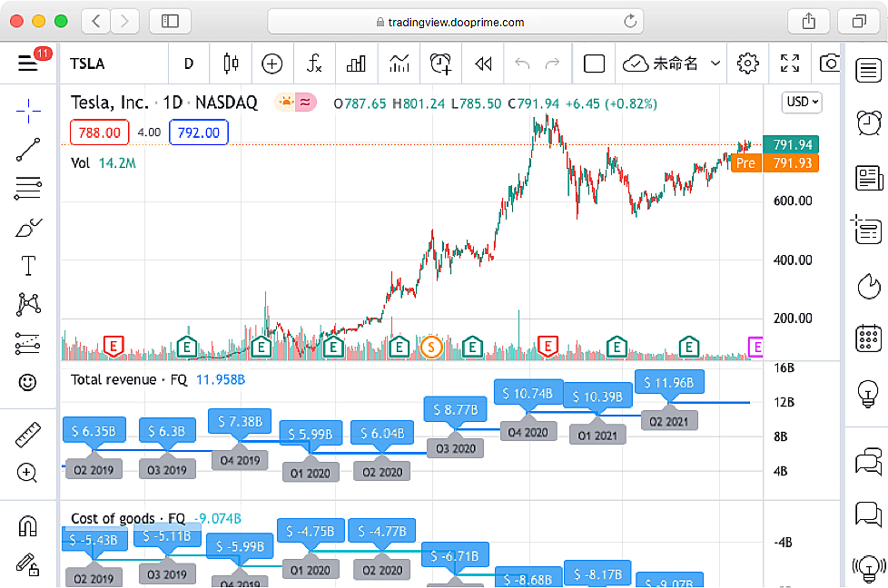This screenshot has width=888, height=588.
Task: Toggle fullscreen mode for the chart
Action: click(790, 64)
